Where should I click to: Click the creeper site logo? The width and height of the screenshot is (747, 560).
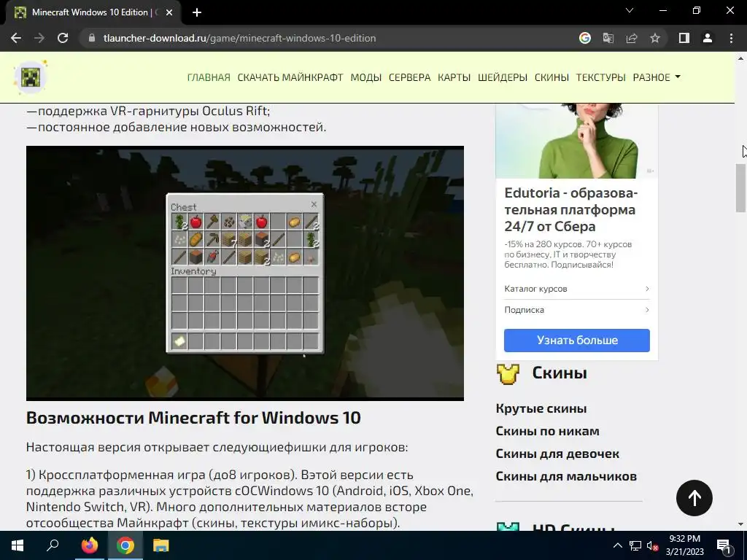[30, 77]
